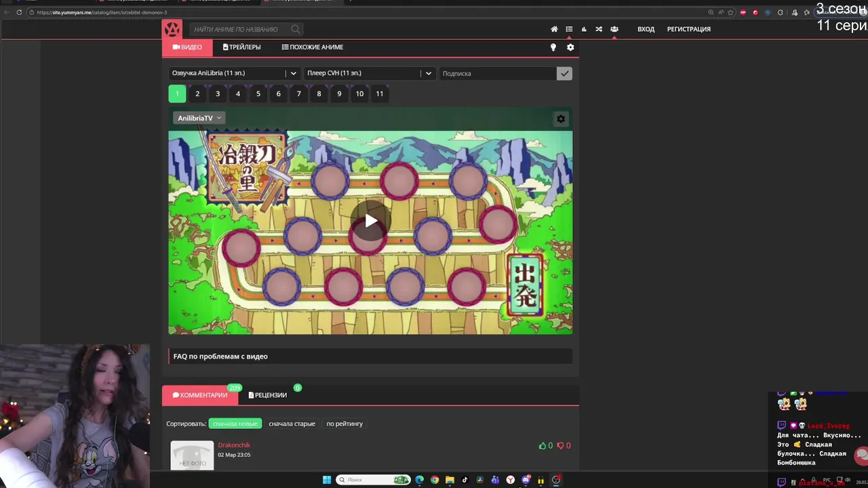Click the Вход login link

point(646,29)
